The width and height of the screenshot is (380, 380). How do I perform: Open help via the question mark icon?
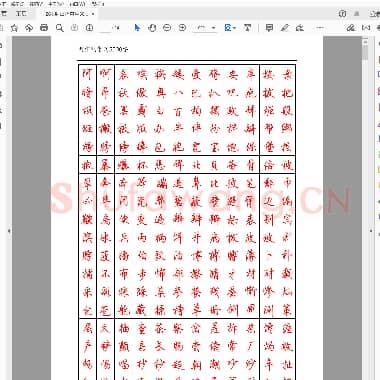click(x=342, y=14)
